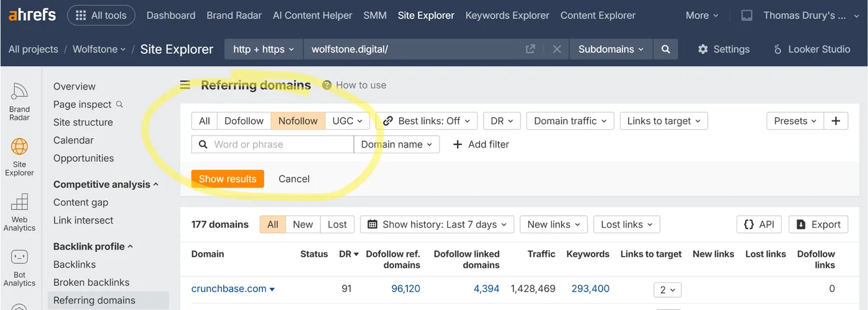Toggle the hamburger menu beside Referring domains

tap(185, 85)
